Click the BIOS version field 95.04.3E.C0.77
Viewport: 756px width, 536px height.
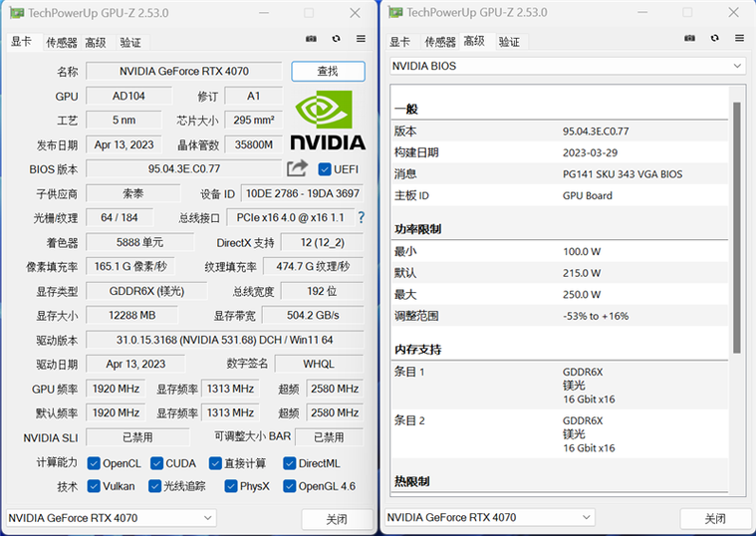tap(184, 168)
